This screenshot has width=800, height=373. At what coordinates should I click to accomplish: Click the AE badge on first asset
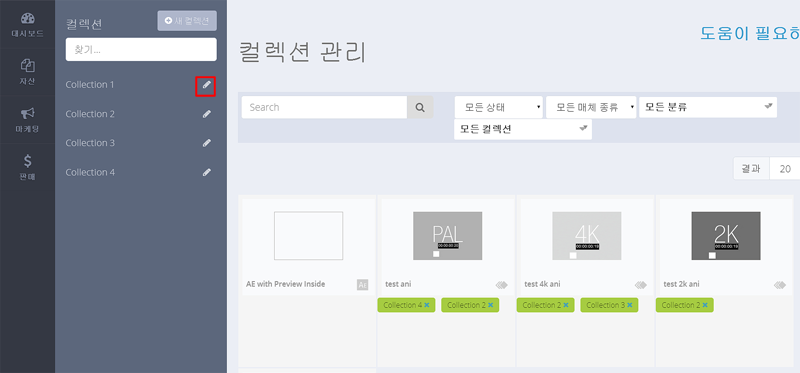click(x=362, y=285)
